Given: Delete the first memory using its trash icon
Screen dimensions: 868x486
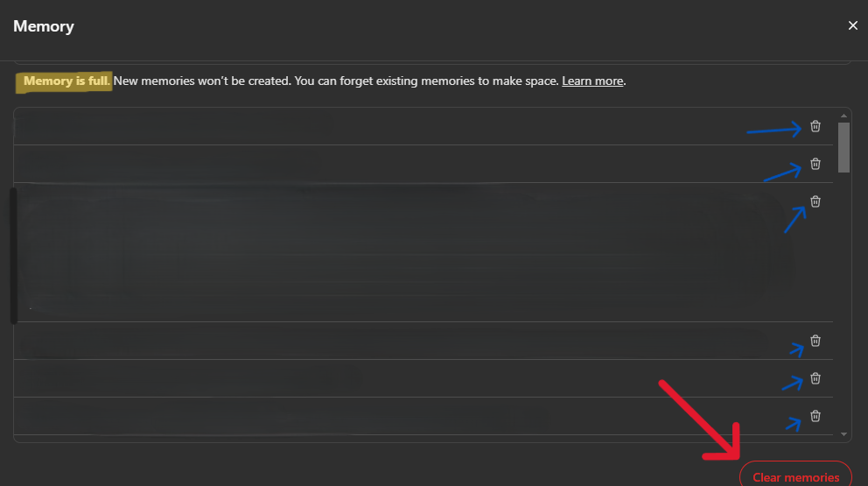Looking at the screenshot, I should pyautogui.click(x=815, y=126).
